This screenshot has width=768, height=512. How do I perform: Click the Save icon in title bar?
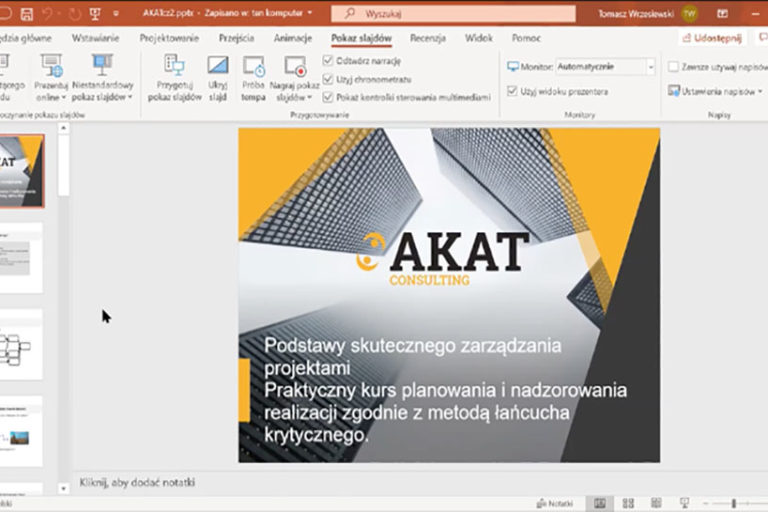[26, 14]
